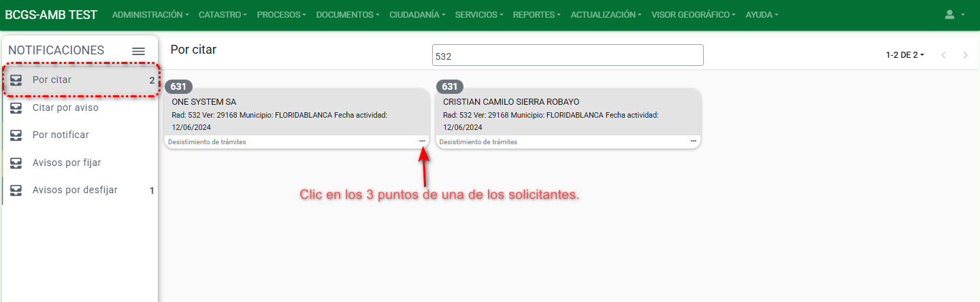Viewport: 980px width, 302px height.
Task: Click the inbox icon beside Citar por aviso
Action: click(x=16, y=107)
